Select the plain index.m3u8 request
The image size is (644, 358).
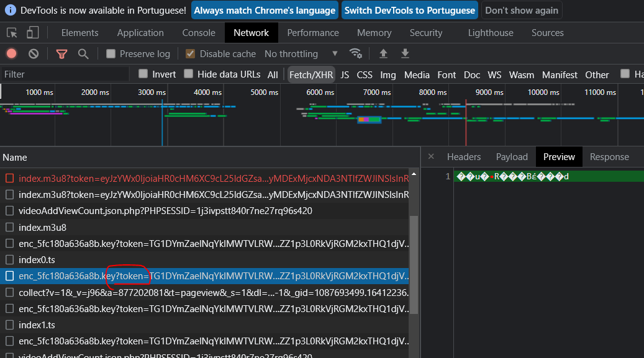[204, 227]
